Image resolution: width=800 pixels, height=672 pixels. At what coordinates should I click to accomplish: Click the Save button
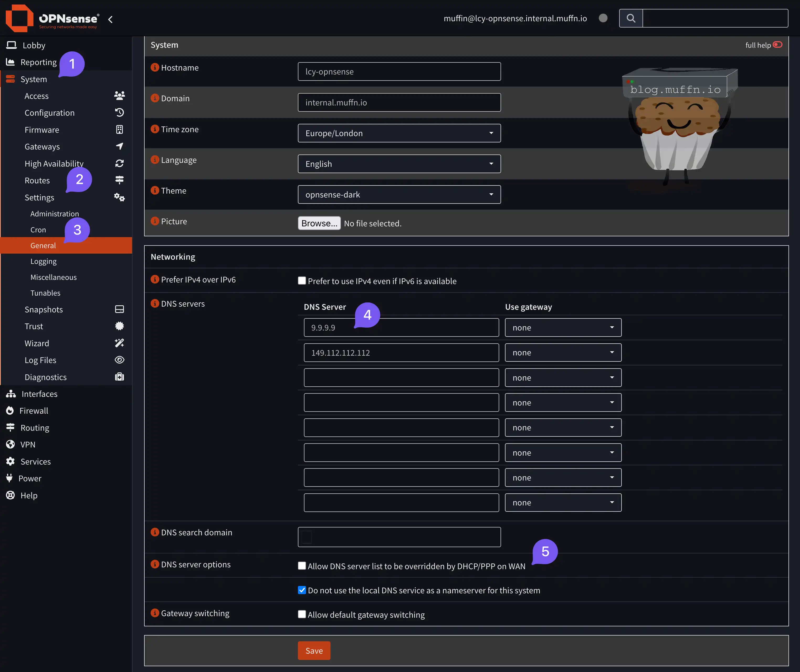pyautogui.click(x=314, y=651)
